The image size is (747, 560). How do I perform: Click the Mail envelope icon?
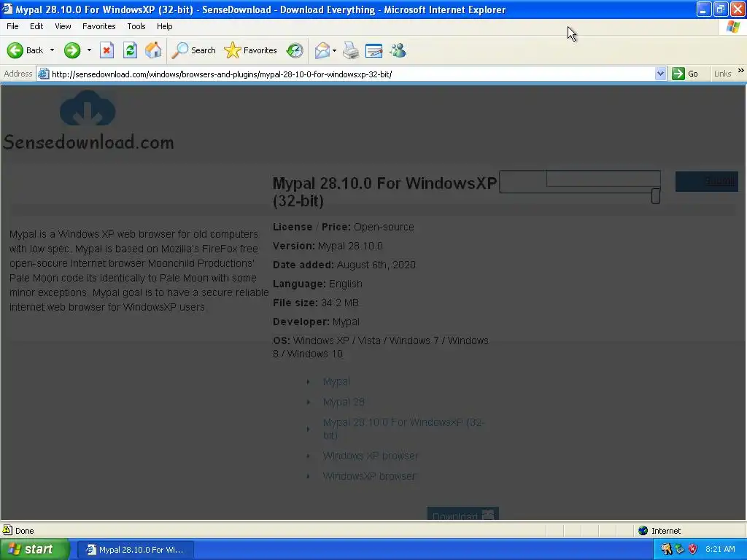click(x=322, y=50)
